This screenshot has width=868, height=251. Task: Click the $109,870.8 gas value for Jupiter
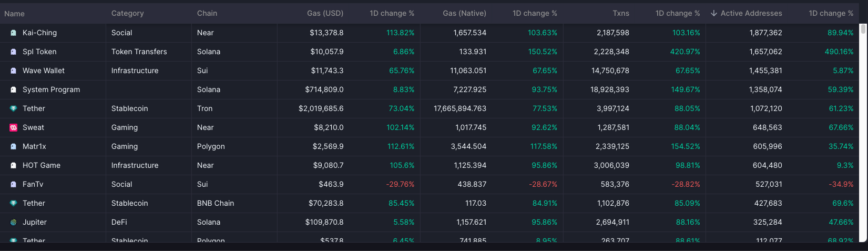[324, 222]
